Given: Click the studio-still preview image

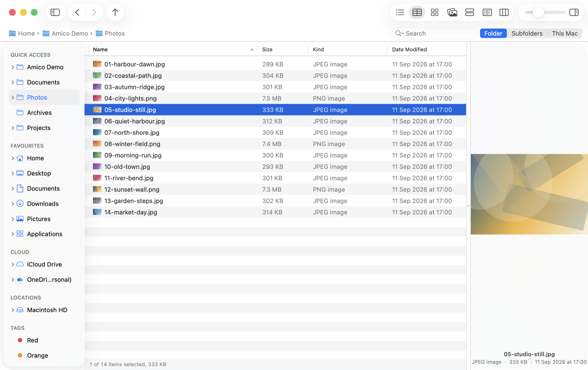Looking at the screenshot, I should coord(529,194).
